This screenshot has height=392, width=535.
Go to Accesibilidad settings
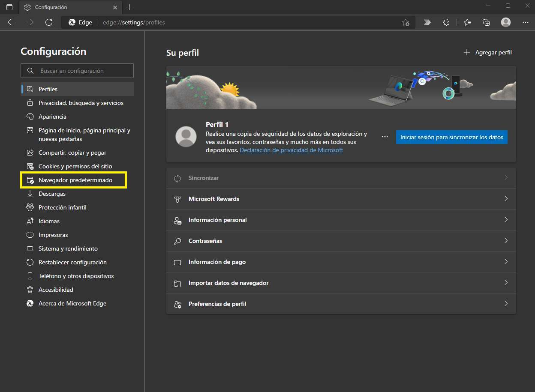pos(77,290)
